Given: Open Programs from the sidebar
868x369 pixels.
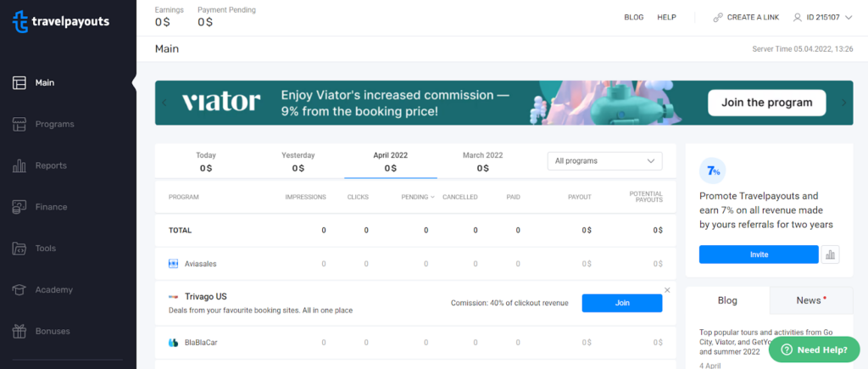Looking at the screenshot, I should [x=54, y=125].
